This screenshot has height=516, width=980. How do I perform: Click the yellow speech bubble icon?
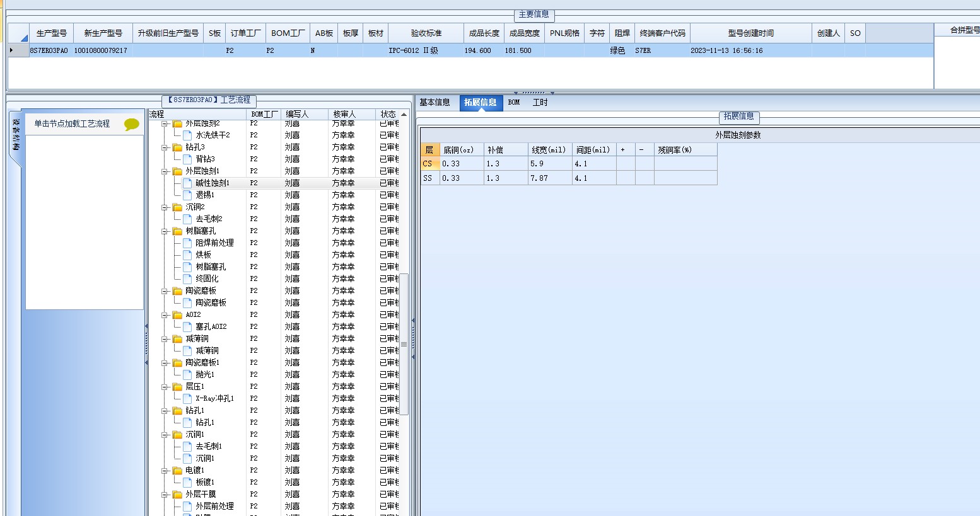pyautogui.click(x=131, y=124)
